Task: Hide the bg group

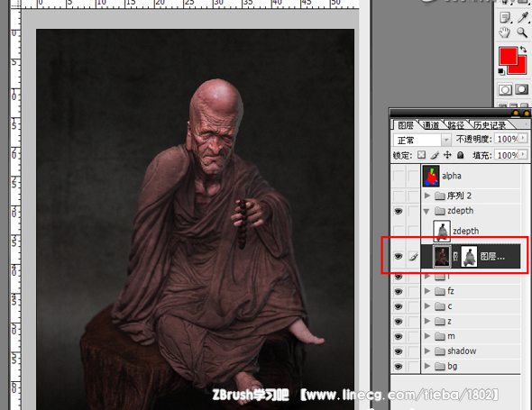Action: click(399, 366)
